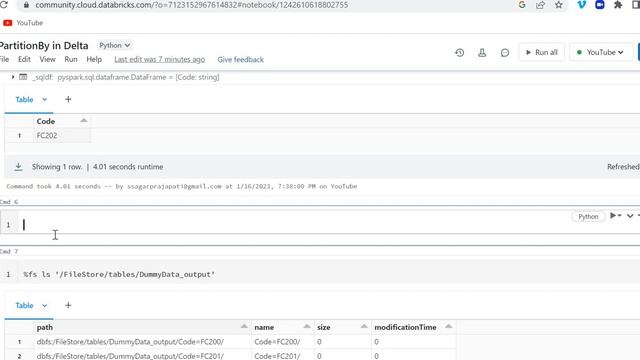The width and height of the screenshot is (640, 360).
Task: Open the Run menu
Action: (x=71, y=59)
